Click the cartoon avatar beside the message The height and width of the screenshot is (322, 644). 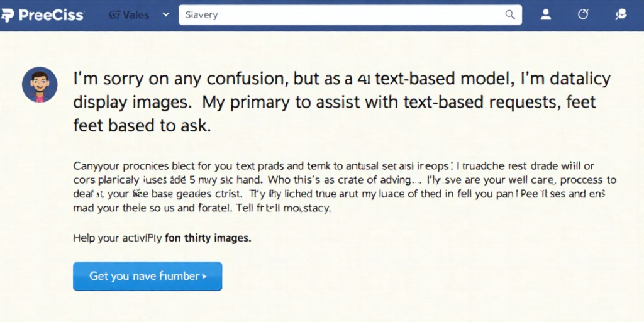(x=40, y=85)
